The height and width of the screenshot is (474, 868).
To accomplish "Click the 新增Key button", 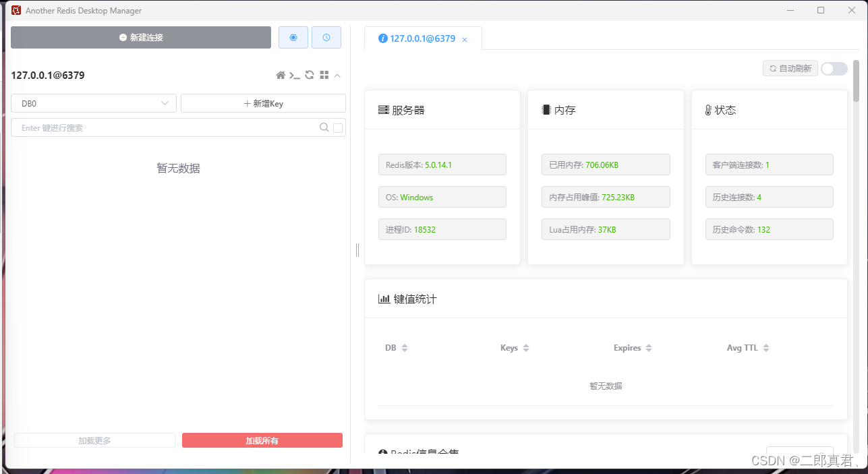I will (x=263, y=103).
